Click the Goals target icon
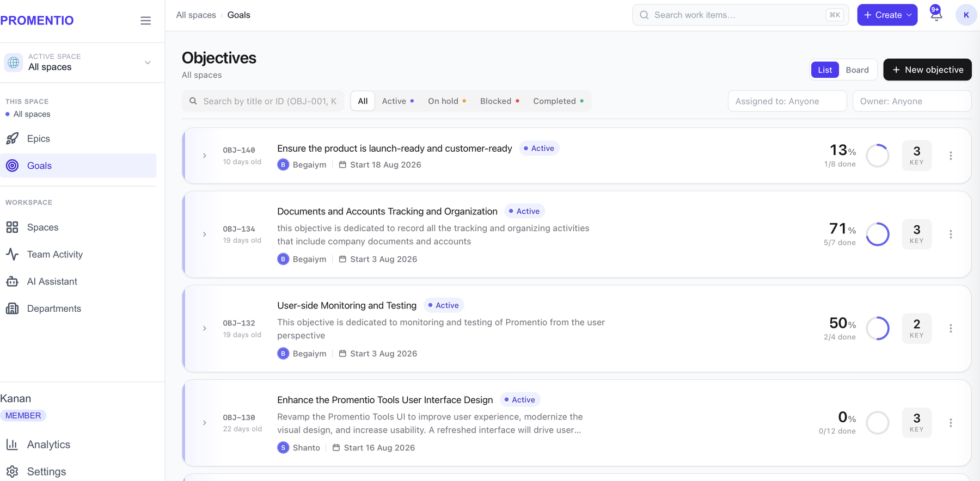This screenshot has height=481, width=980. pos(12,165)
